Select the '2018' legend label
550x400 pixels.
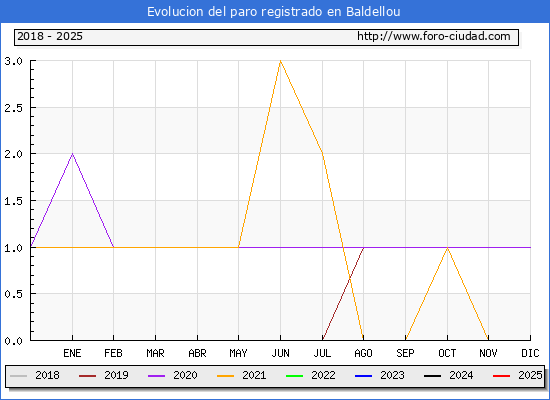click(x=47, y=375)
